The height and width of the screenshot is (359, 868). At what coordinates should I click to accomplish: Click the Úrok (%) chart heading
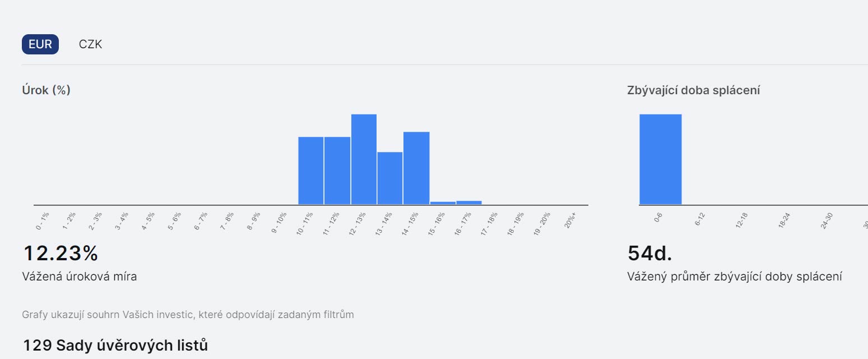tap(46, 90)
